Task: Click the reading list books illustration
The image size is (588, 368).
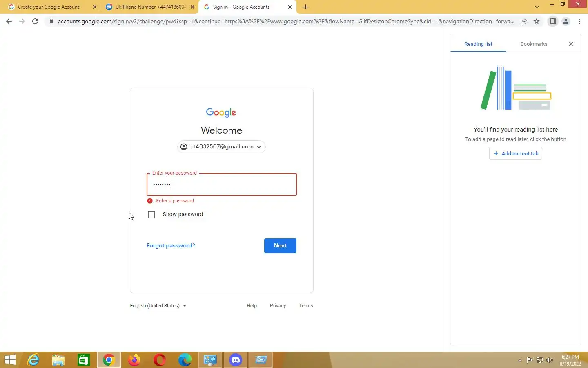Action: (x=516, y=88)
